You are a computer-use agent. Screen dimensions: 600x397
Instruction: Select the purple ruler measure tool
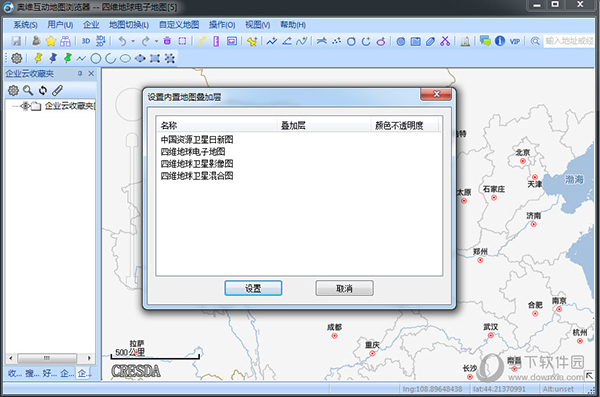pyautogui.click(x=216, y=41)
